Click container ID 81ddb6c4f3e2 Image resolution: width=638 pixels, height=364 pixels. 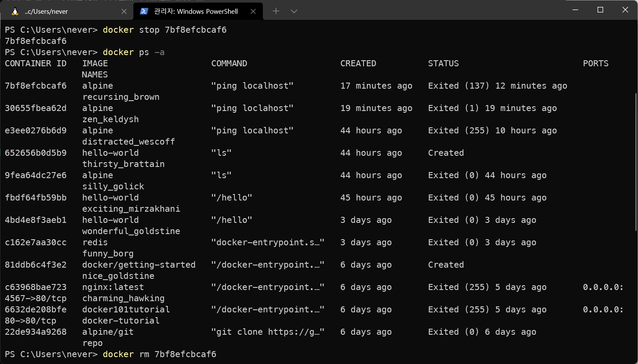36,265
